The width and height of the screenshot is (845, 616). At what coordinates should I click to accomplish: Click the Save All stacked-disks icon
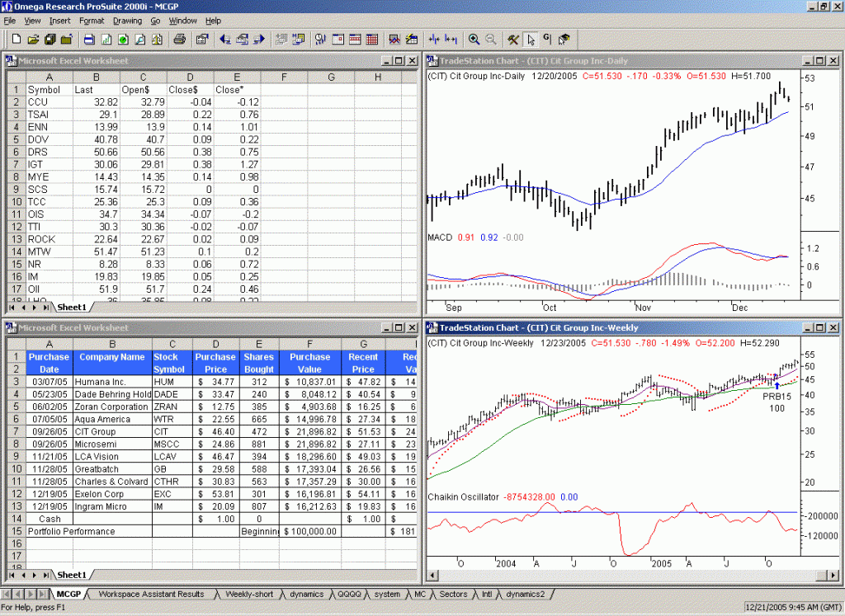[50, 40]
